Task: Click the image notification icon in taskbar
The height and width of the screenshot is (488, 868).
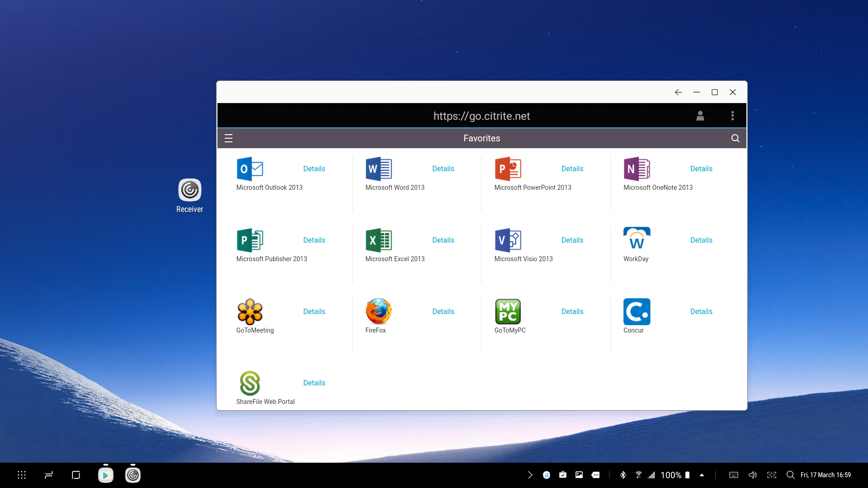Action: tap(579, 475)
